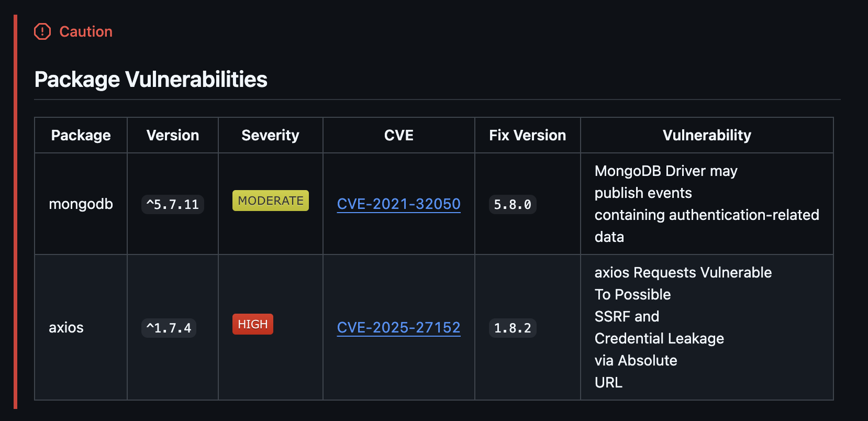Click the Caution label text
The height and width of the screenshot is (421, 868).
pos(86,31)
